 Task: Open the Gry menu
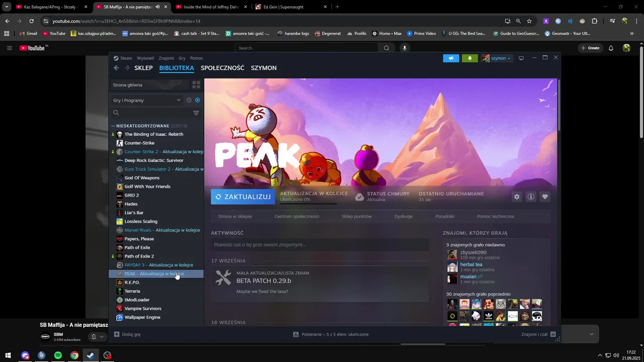182,58
